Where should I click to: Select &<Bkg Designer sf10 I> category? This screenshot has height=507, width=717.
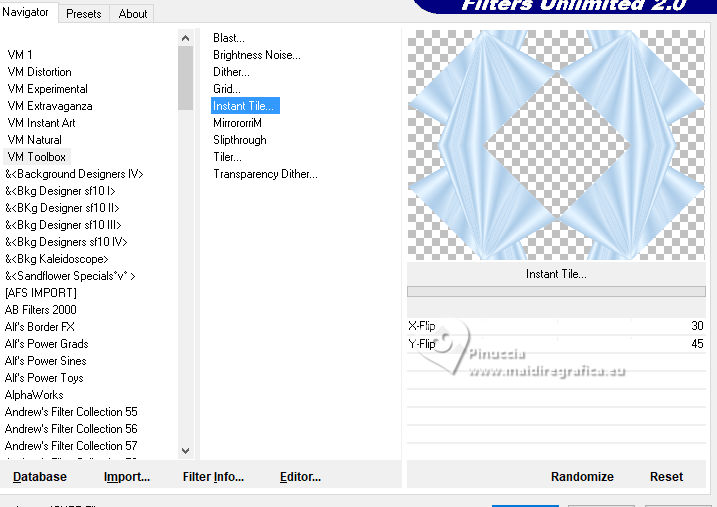coord(60,191)
